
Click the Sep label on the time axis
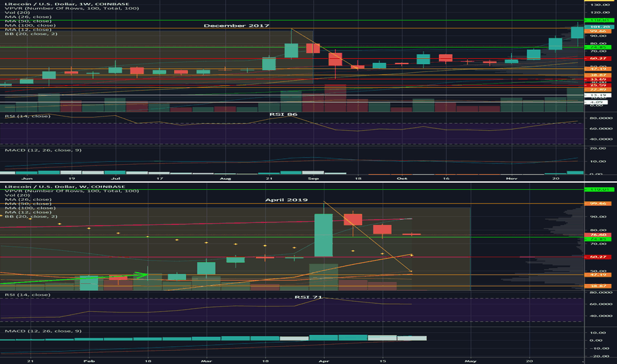pyautogui.click(x=313, y=179)
